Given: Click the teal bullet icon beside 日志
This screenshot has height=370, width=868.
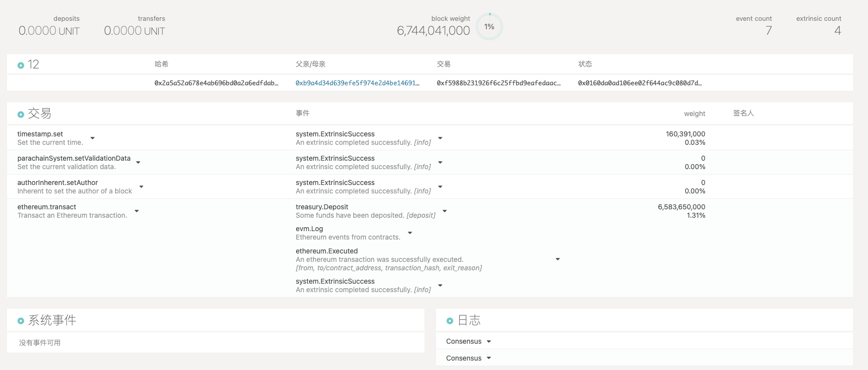Looking at the screenshot, I should pos(450,321).
